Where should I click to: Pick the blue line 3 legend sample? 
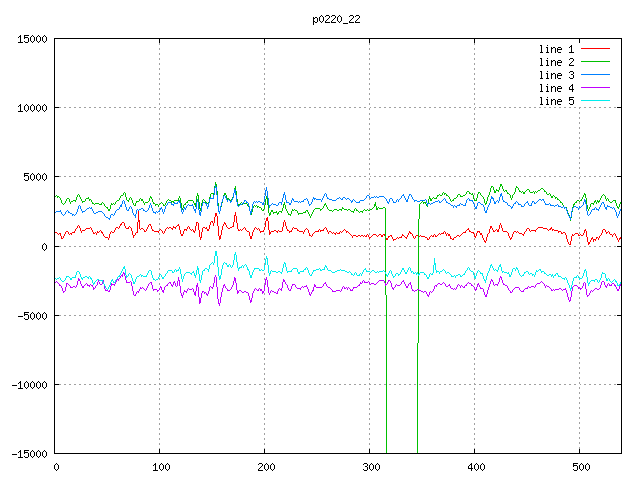[595, 75]
